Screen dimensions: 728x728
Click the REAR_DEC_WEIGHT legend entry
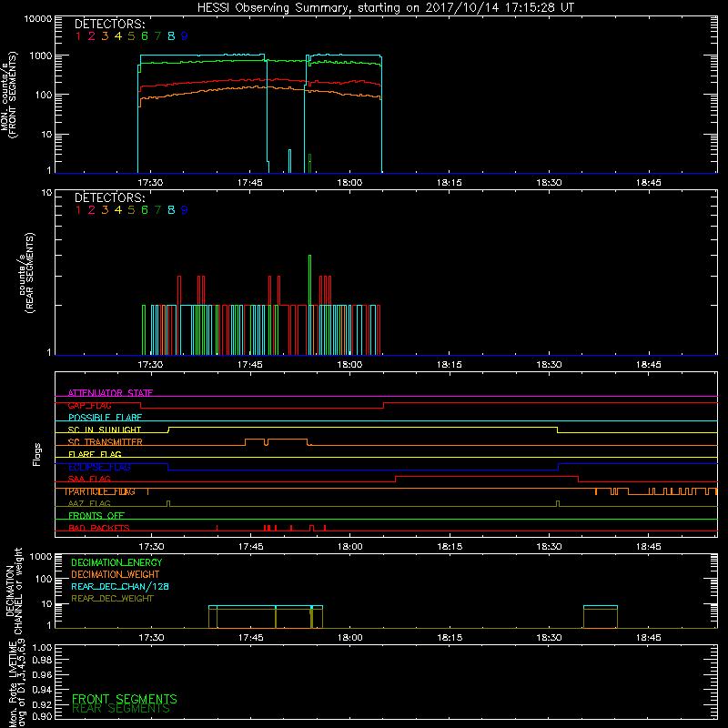click(x=112, y=599)
